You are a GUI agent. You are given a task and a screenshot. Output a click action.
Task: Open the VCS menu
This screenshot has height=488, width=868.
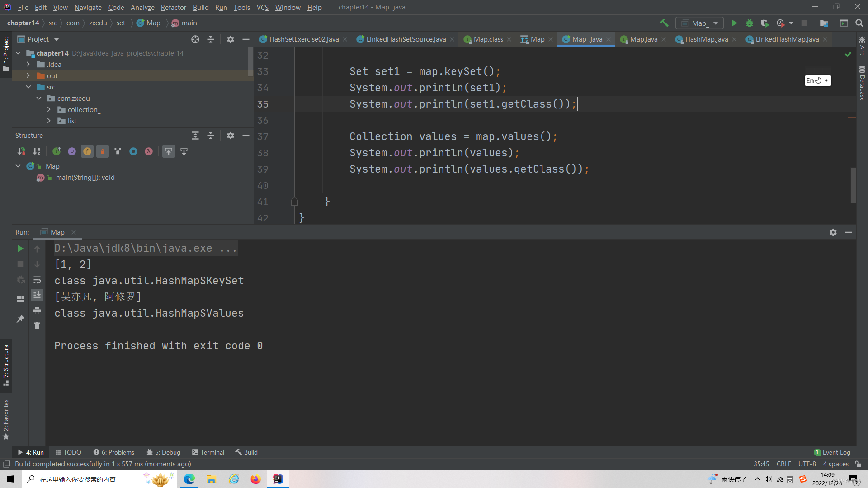click(262, 7)
